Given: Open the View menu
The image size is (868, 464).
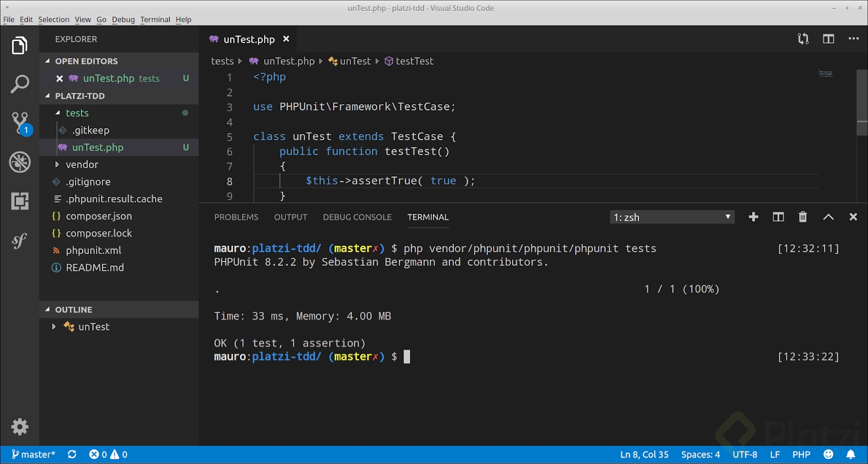Looking at the screenshot, I should point(83,20).
